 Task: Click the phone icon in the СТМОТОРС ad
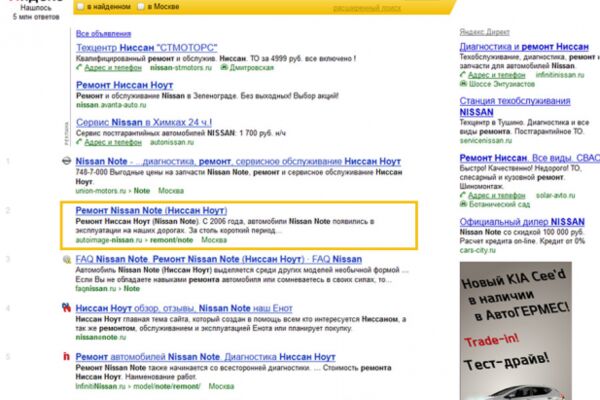pyautogui.click(x=79, y=67)
